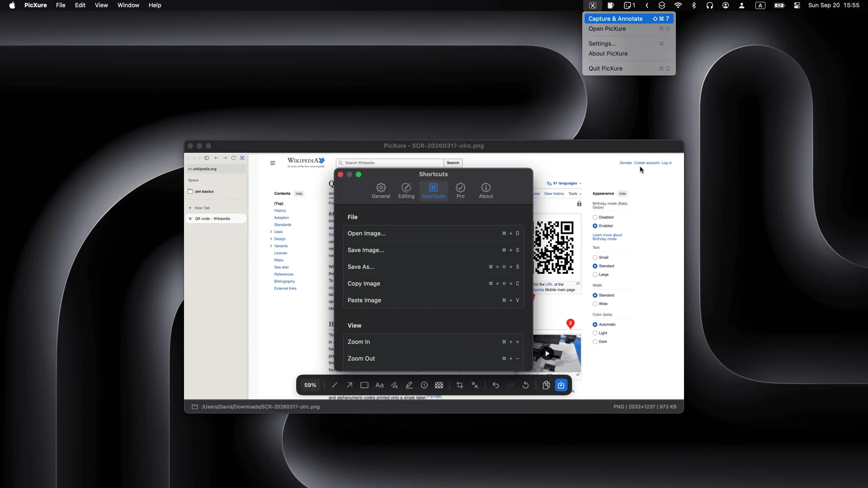Open the Edit menu
Screen dimensions: 868x488
pos(80,5)
